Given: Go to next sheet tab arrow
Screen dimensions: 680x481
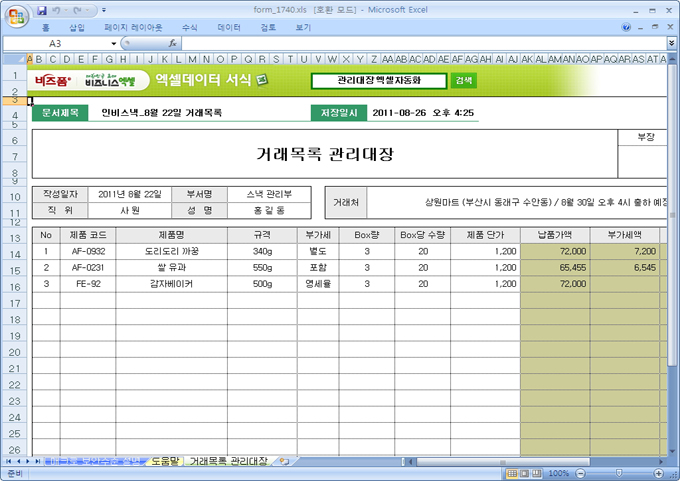Looking at the screenshot, I should click(x=28, y=461).
